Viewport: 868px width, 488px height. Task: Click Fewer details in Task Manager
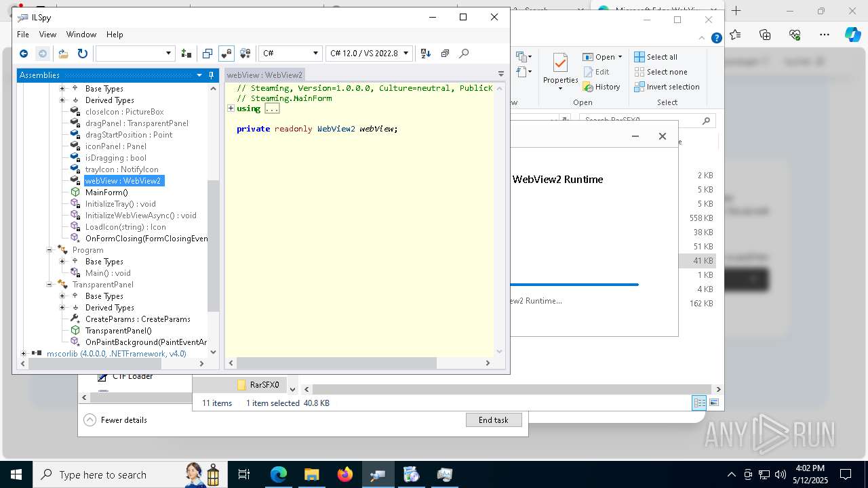tap(116, 420)
